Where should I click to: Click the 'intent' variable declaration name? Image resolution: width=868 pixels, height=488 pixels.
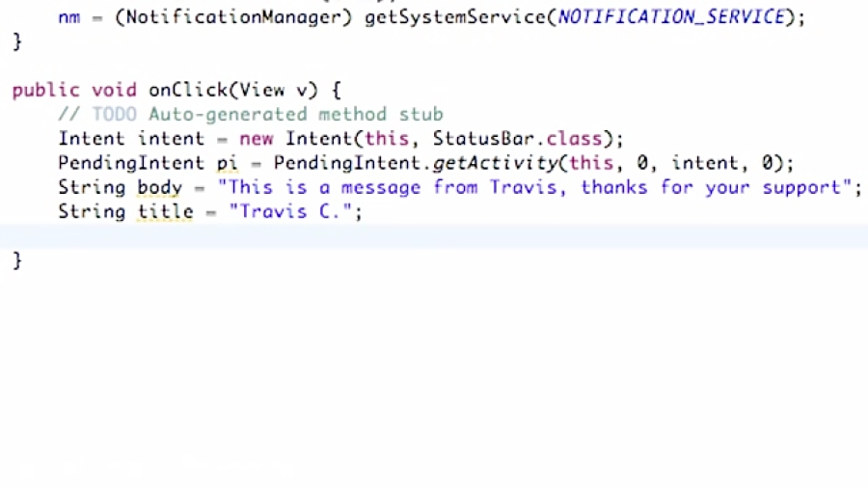[171, 138]
